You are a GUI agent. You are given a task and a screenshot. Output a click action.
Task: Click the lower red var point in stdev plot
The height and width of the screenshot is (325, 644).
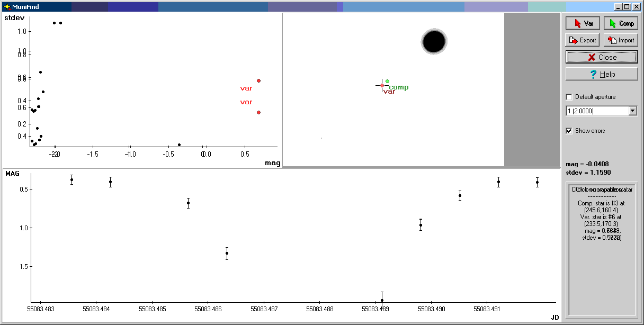point(258,112)
